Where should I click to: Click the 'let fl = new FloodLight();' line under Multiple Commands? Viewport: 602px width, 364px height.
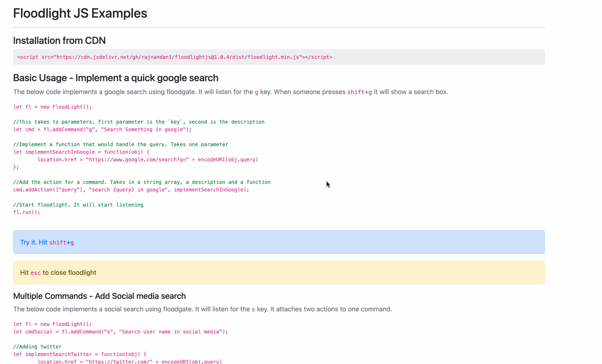(x=53, y=324)
